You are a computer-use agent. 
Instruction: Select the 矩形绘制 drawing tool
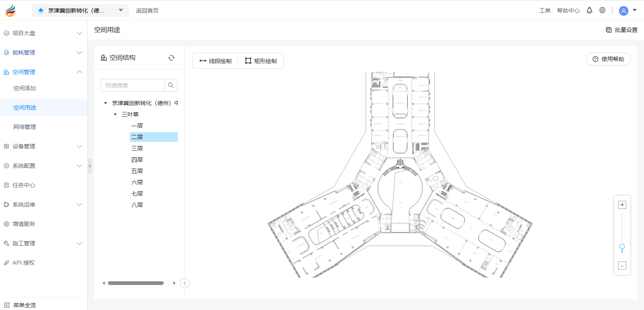(261, 61)
